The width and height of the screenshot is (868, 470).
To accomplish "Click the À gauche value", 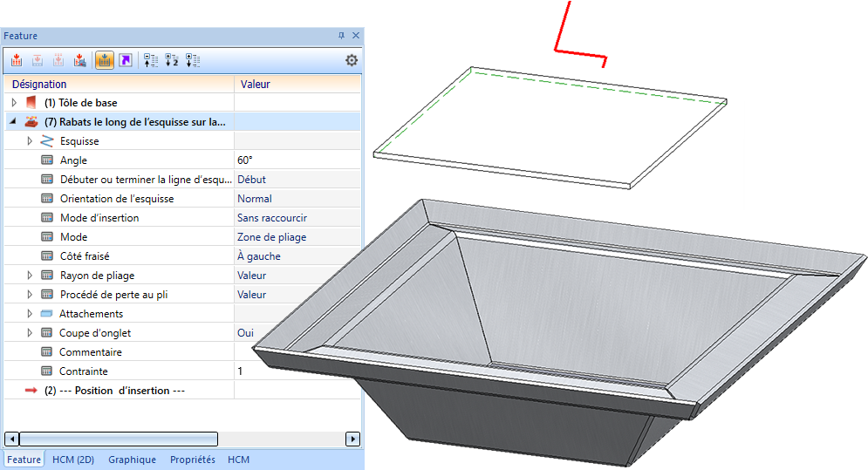I will click(x=297, y=255).
